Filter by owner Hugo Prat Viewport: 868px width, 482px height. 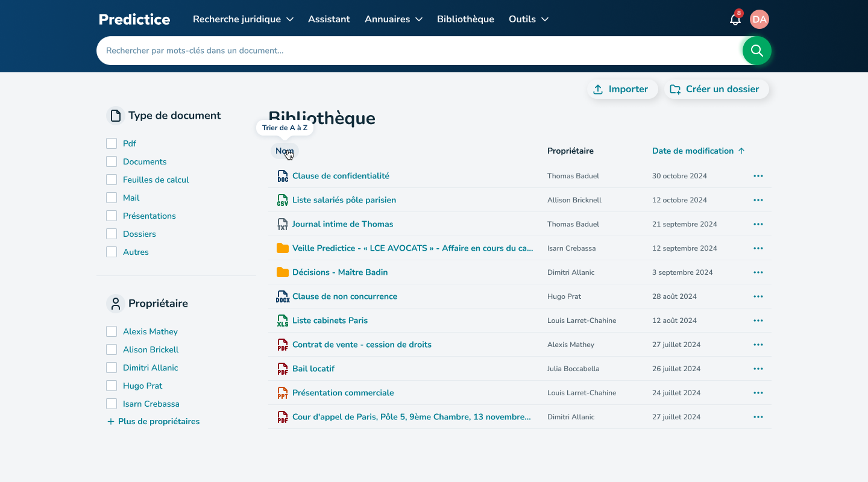coord(112,386)
